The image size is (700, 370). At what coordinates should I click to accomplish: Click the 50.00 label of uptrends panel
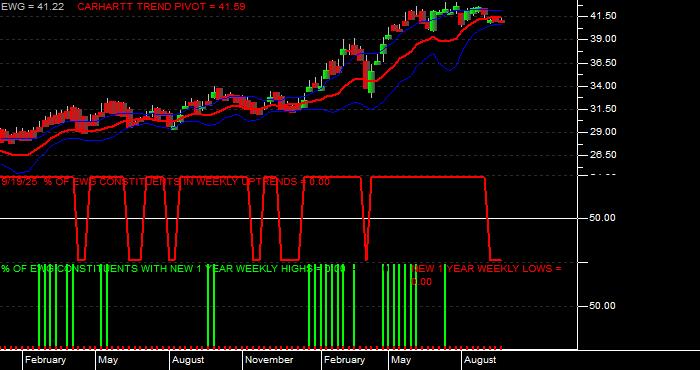tap(603, 218)
